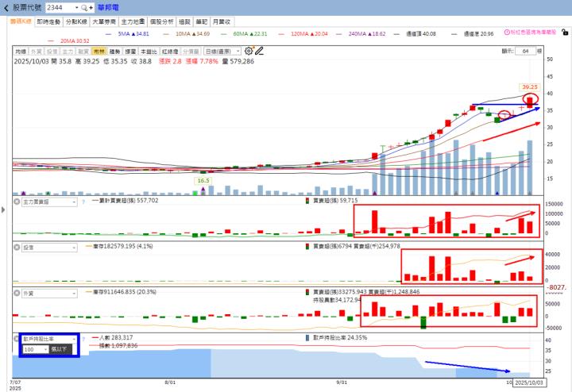Image resolution: width=572 pixels, height=392 pixels.
Task: Open the 外資 indicator panel dropdown
Action: coord(49,294)
